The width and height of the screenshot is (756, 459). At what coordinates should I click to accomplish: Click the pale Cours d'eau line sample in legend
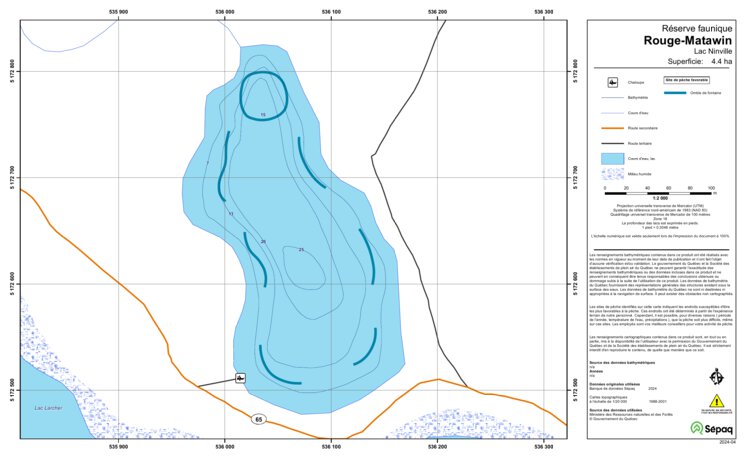(x=612, y=113)
